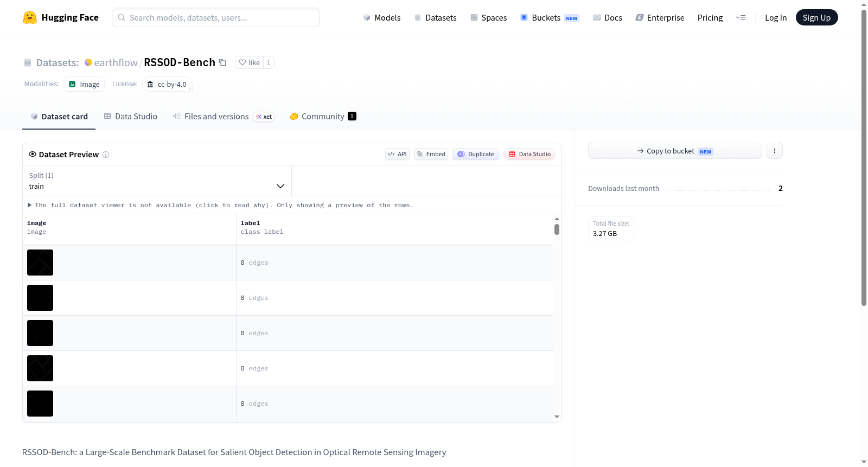This screenshot has width=868, height=467.
Task: Click the Downloads last month label
Action: click(x=623, y=188)
